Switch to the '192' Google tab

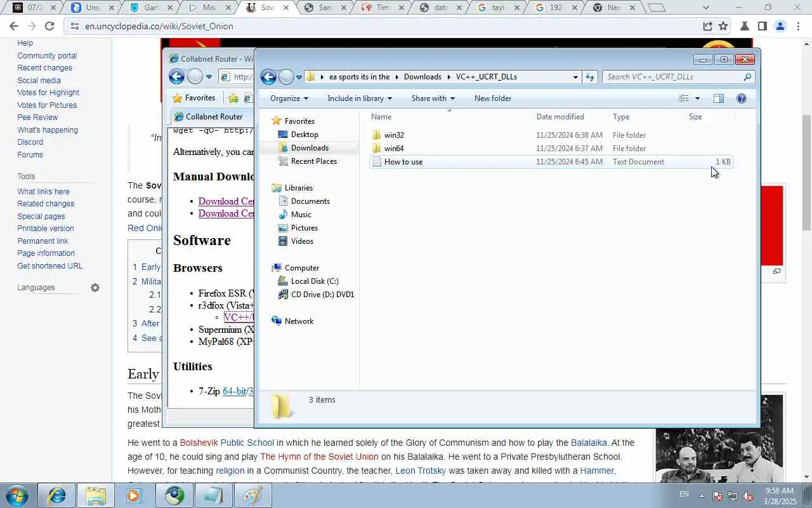[x=557, y=8]
